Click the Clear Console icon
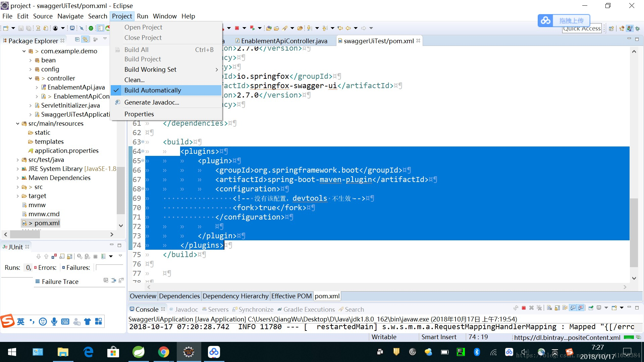644x362 pixels. (550, 308)
